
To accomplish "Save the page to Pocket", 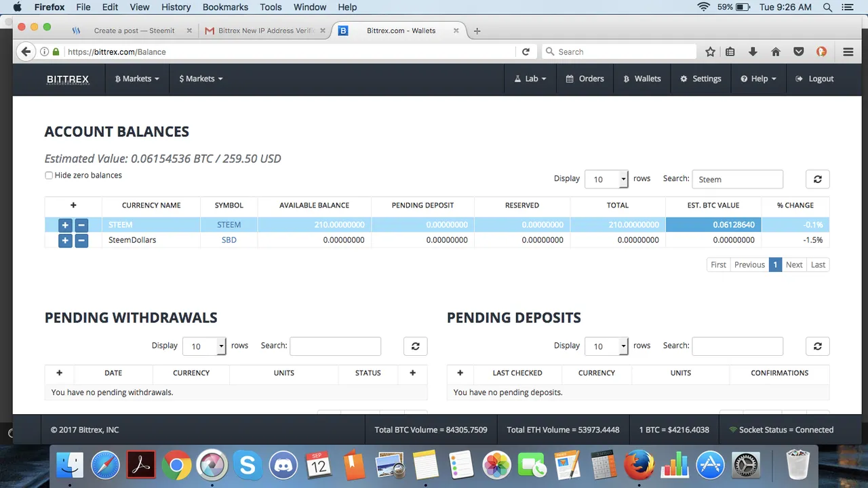I will click(799, 52).
